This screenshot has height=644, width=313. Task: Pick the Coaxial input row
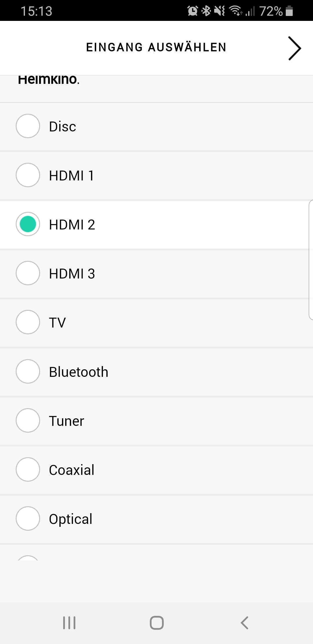click(72, 470)
